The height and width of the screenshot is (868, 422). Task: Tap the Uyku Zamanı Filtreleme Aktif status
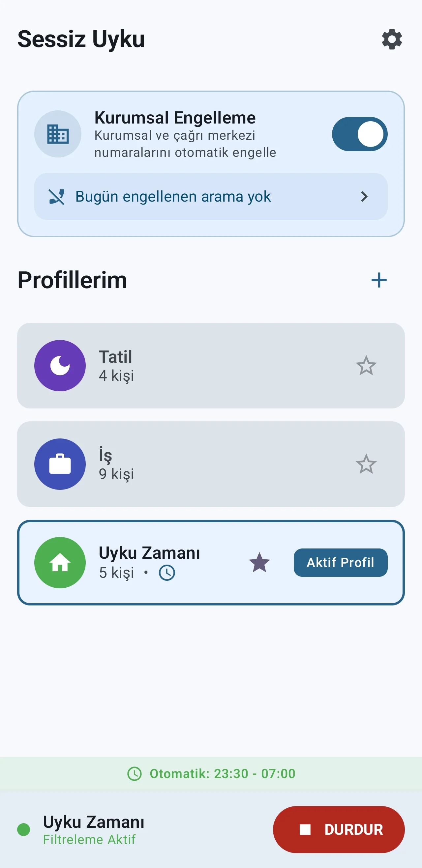(x=94, y=829)
